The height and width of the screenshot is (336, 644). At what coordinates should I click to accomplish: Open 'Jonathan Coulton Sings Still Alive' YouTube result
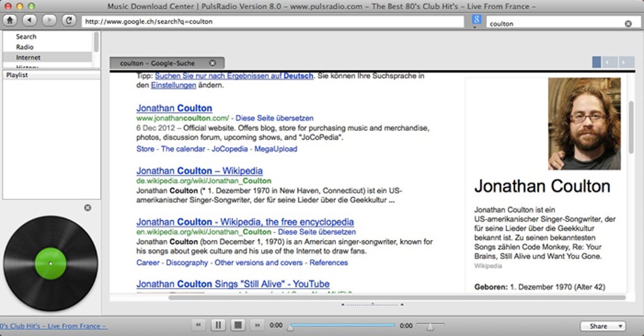coord(233,284)
